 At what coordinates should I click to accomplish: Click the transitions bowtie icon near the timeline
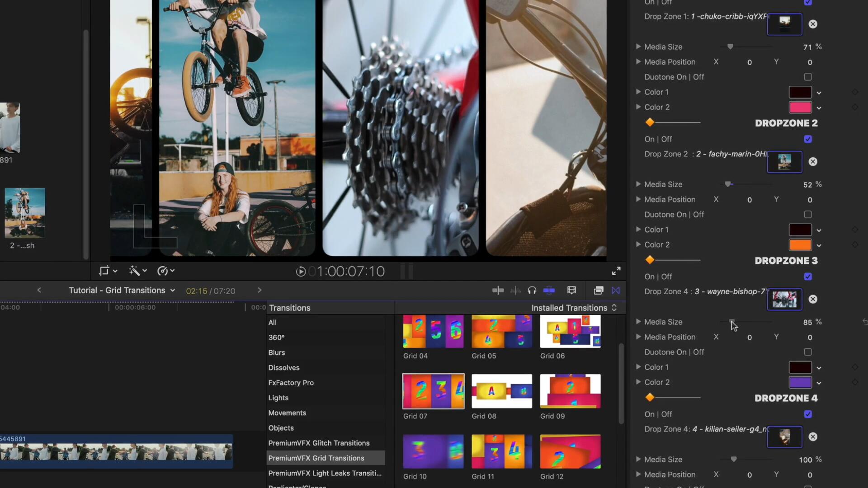(x=616, y=290)
